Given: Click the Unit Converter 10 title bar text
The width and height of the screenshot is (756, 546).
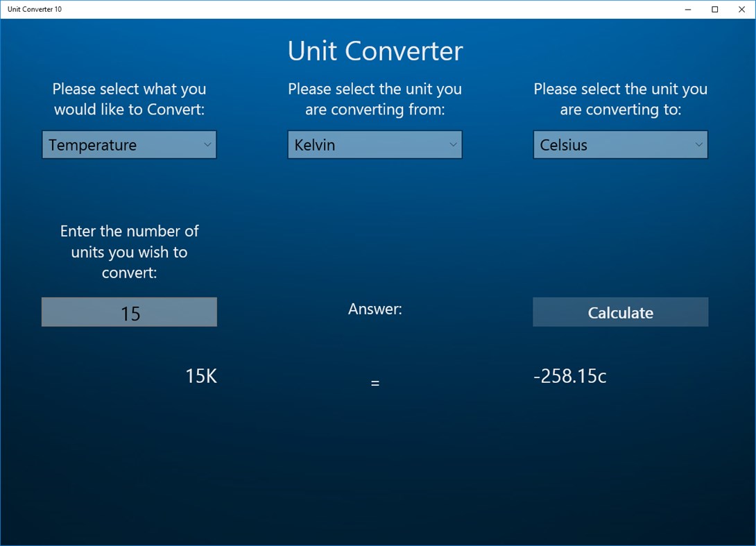Looking at the screenshot, I should pos(35,9).
